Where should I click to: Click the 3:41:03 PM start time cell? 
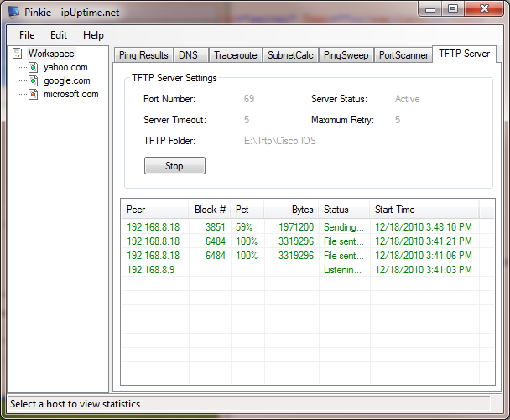coord(424,270)
